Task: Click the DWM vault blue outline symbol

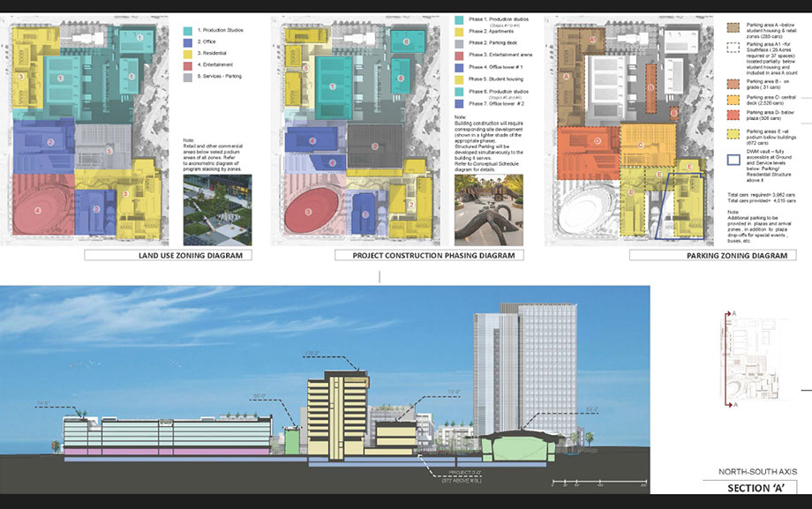Action: tap(734, 161)
